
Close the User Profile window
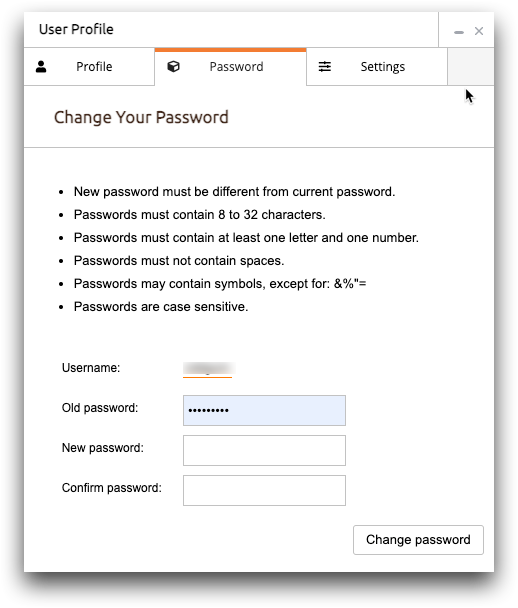click(x=479, y=31)
